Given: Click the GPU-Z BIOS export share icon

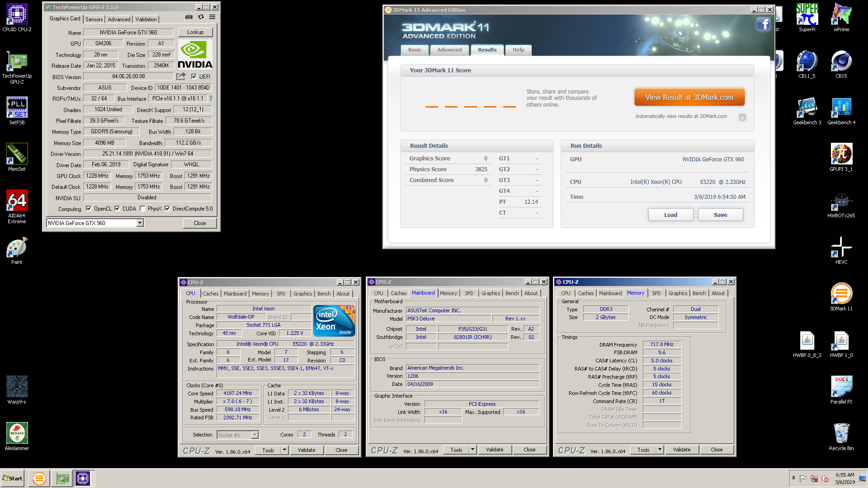Looking at the screenshot, I should pos(181,76).
